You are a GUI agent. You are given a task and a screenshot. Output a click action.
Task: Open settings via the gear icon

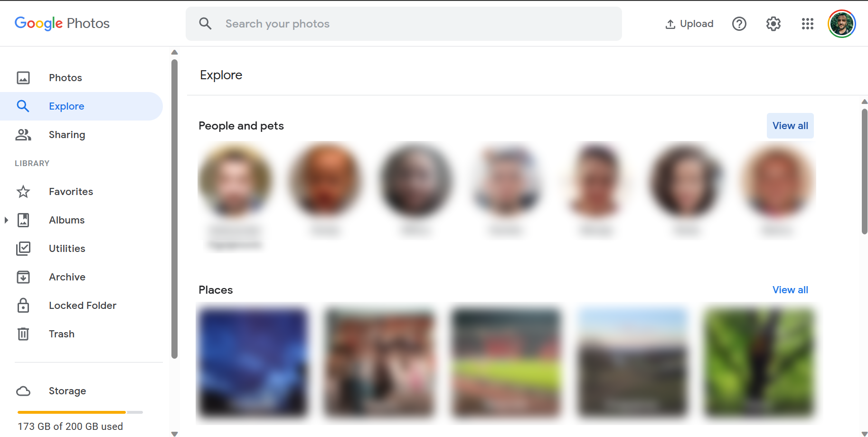tap(773, 24)
